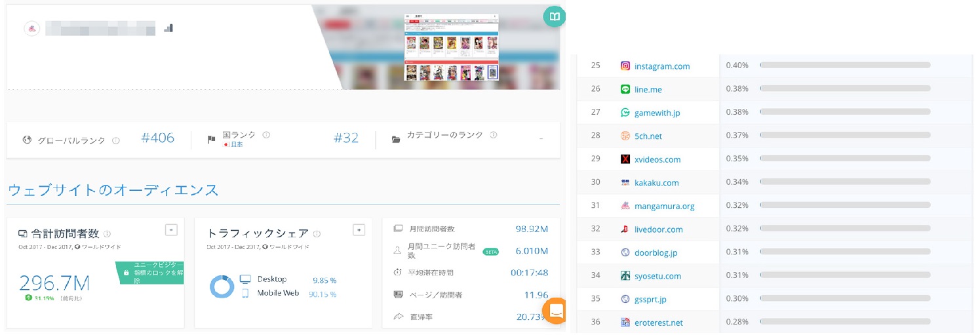Click the 5ch.net favicon
Viewport: 980px width, 335px height.
625,136
